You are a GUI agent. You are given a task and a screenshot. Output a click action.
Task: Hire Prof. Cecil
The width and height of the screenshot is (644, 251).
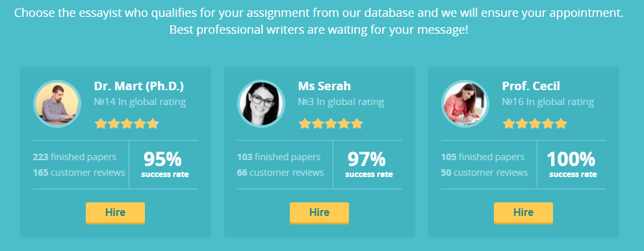[x=523, y=213]
